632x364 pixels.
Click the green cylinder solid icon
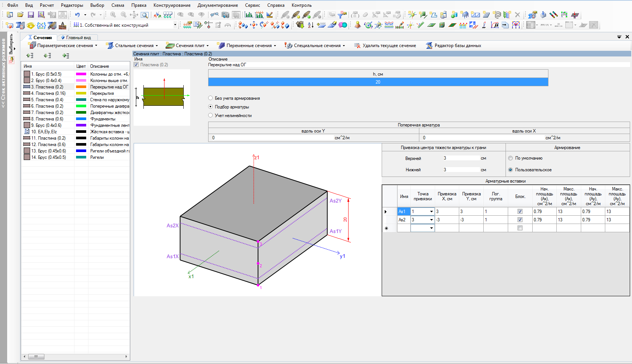454,15
